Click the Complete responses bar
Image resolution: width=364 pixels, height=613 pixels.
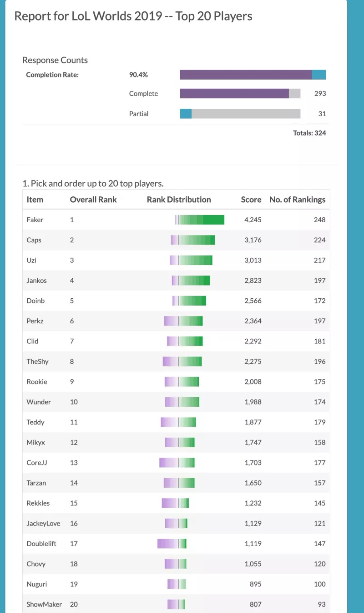click(x=240, y=93)
